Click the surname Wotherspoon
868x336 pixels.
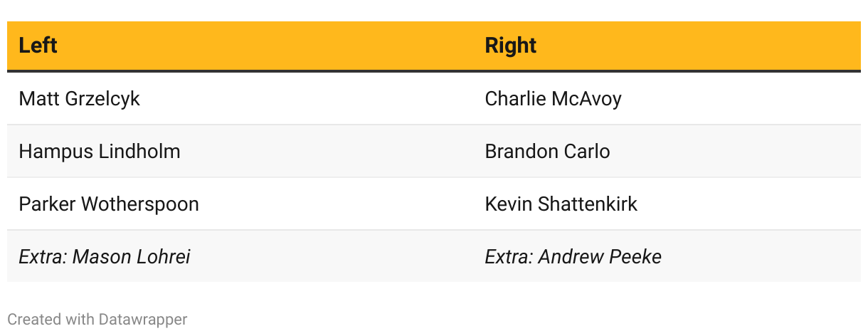[x=140, y=204]
